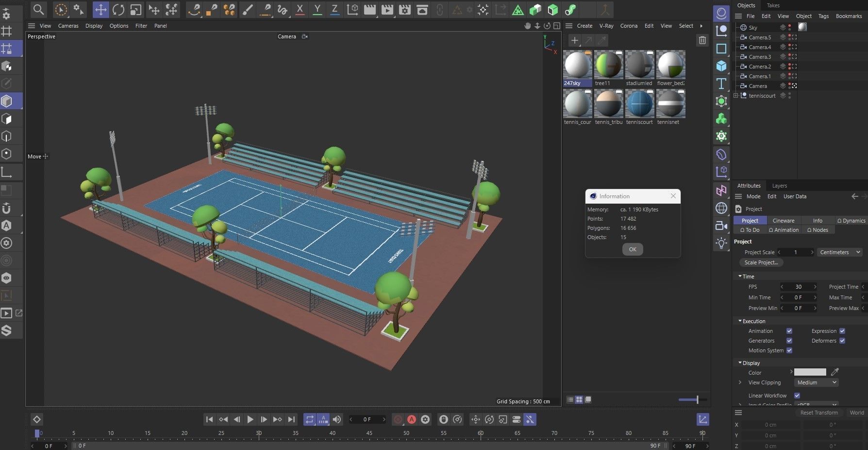Viewport: 868px width, 450px height.
Task: Open the Display viewport menu
Action: tap(94, 26)
